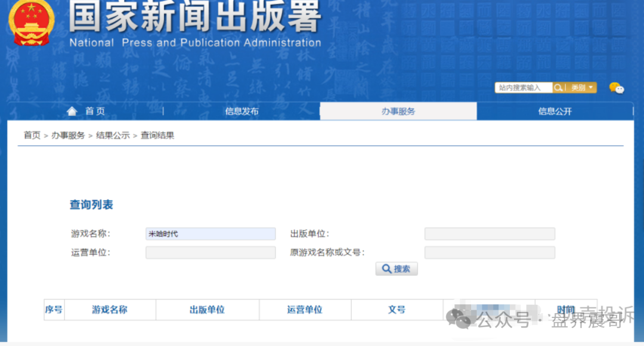Click the site search magnifier icon
This screenshot has width=644, height=346.
(559, 87)
